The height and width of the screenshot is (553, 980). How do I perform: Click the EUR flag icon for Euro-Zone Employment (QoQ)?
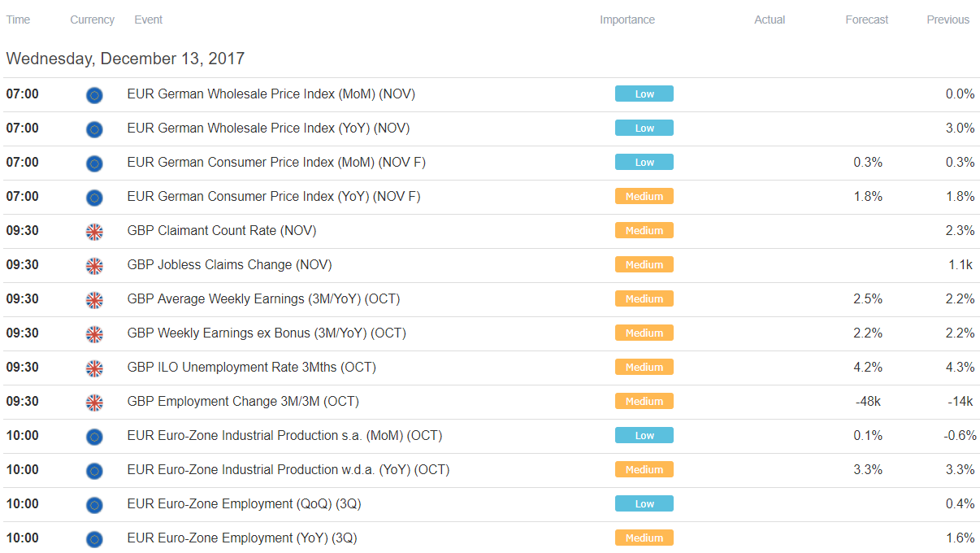[94, 505]
